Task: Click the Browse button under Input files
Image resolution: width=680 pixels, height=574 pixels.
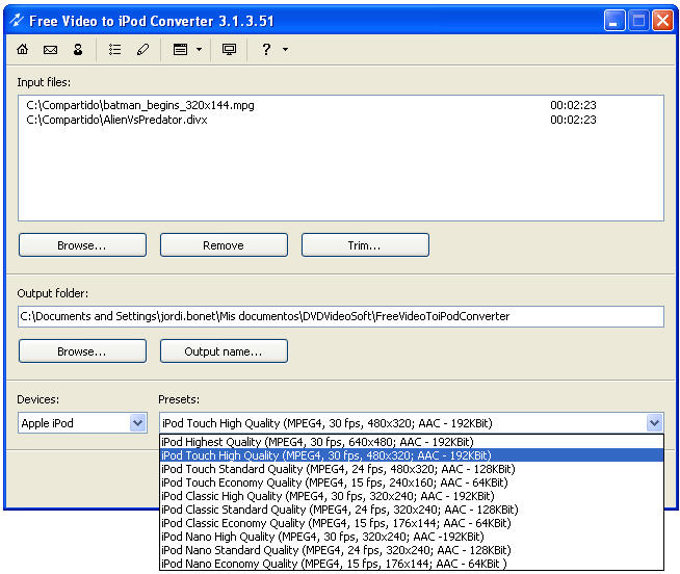Action: coord(82,245)
